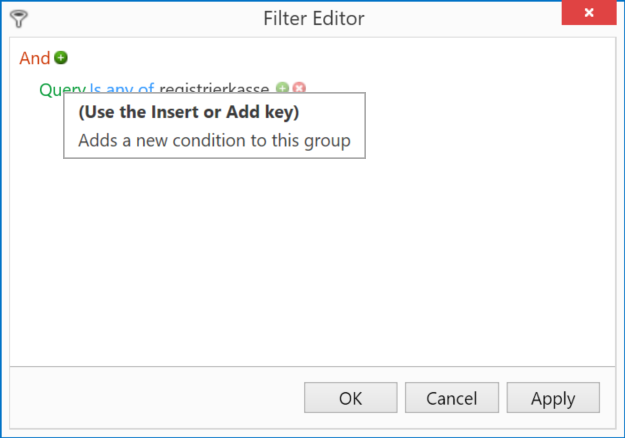
Task: Remove the Query condition with red X
Action: click(x=299, y=87)
